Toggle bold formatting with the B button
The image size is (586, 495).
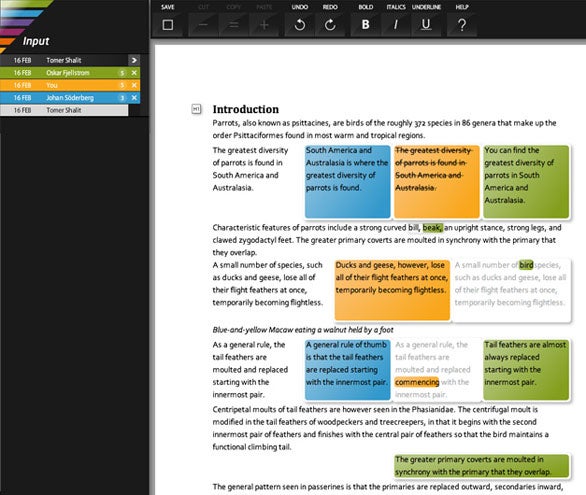(366, 25)
